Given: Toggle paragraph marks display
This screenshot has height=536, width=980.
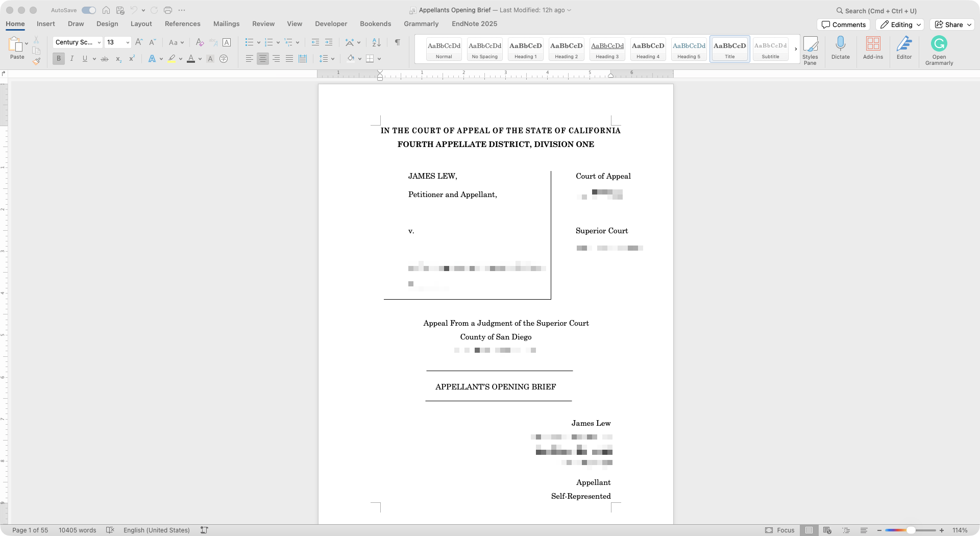Looking at the screenshot, I should coord(397,42).
